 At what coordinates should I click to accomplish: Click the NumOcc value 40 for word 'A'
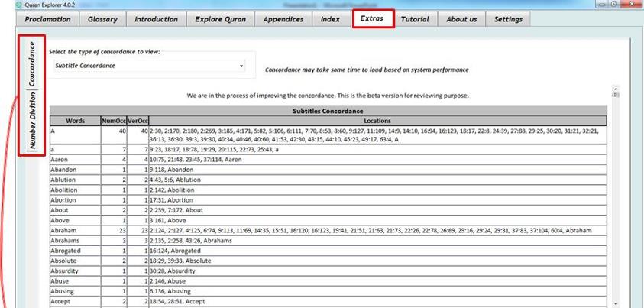[122, 131]
